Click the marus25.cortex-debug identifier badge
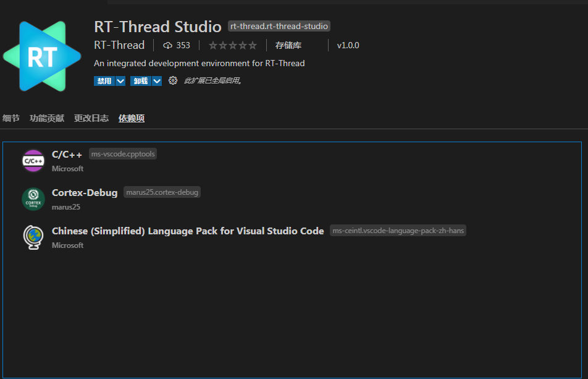Screen dimensions: 588x379 pyautogui.click(x=162, y=192)
